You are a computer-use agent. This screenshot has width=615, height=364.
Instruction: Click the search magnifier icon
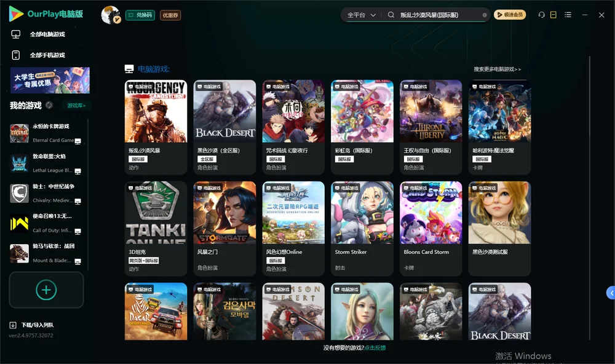tap(391, 15)
